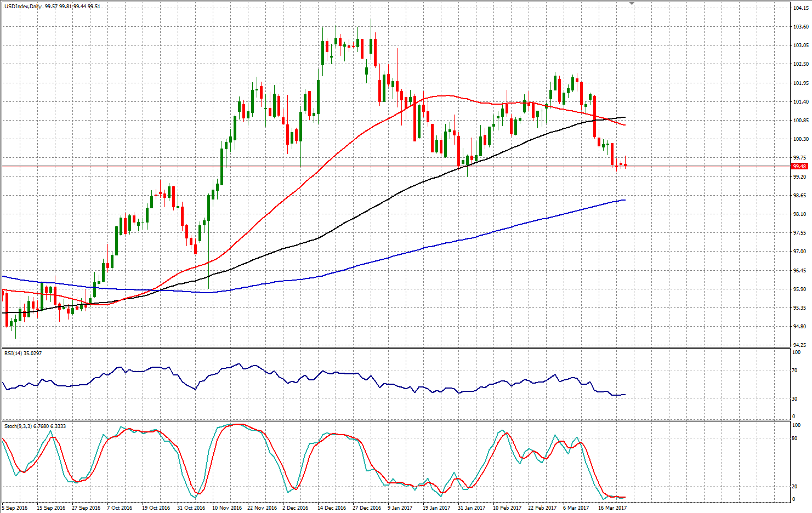
Task: Click Stochastic scale level 80 label
Action: 796,438
